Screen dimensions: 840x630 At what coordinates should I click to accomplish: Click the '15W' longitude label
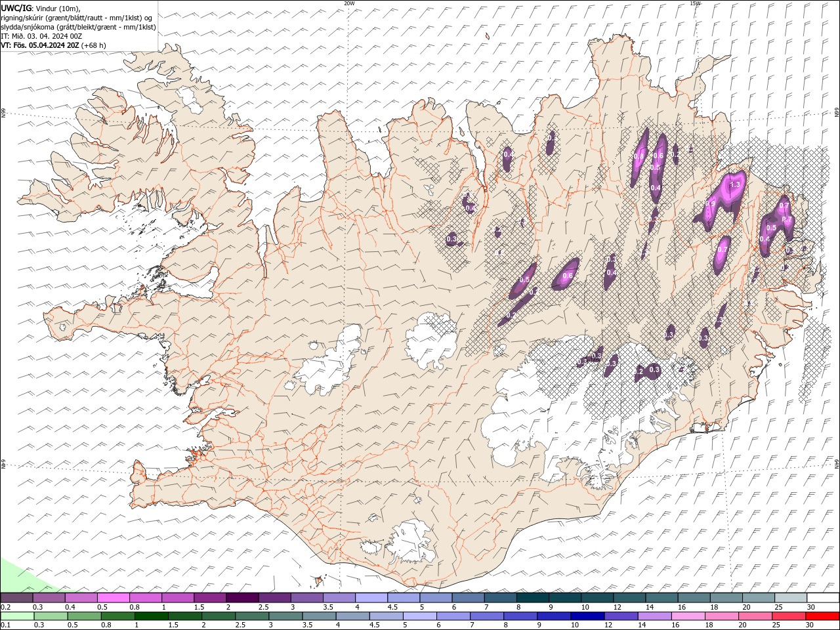(695, 3)
